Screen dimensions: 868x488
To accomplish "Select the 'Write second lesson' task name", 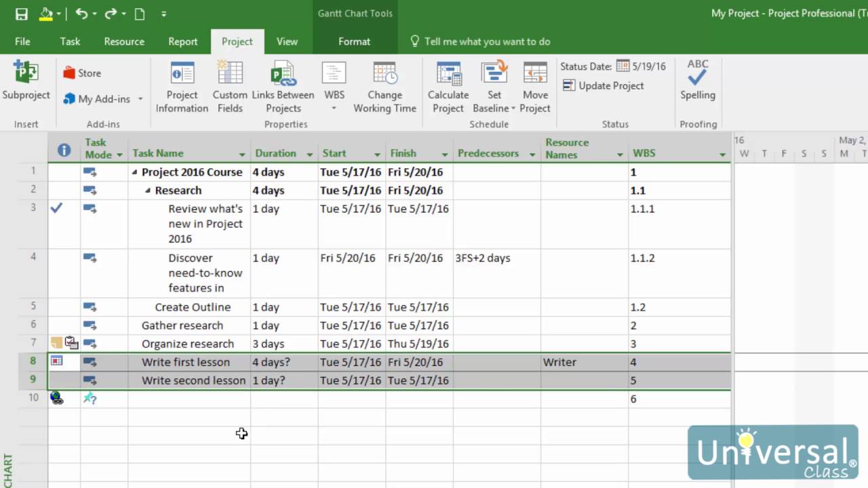I will [194, 380].
